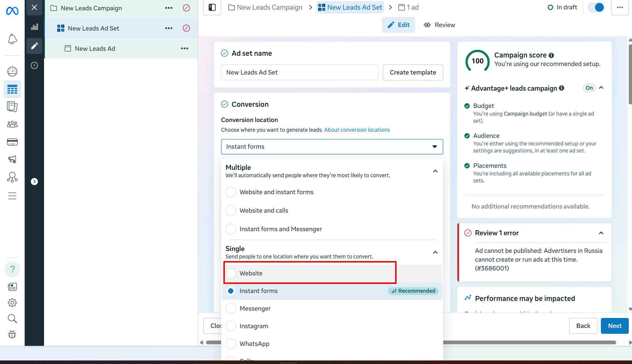Click the Next button
Screen dimensions: 632x364
[615, 326]
